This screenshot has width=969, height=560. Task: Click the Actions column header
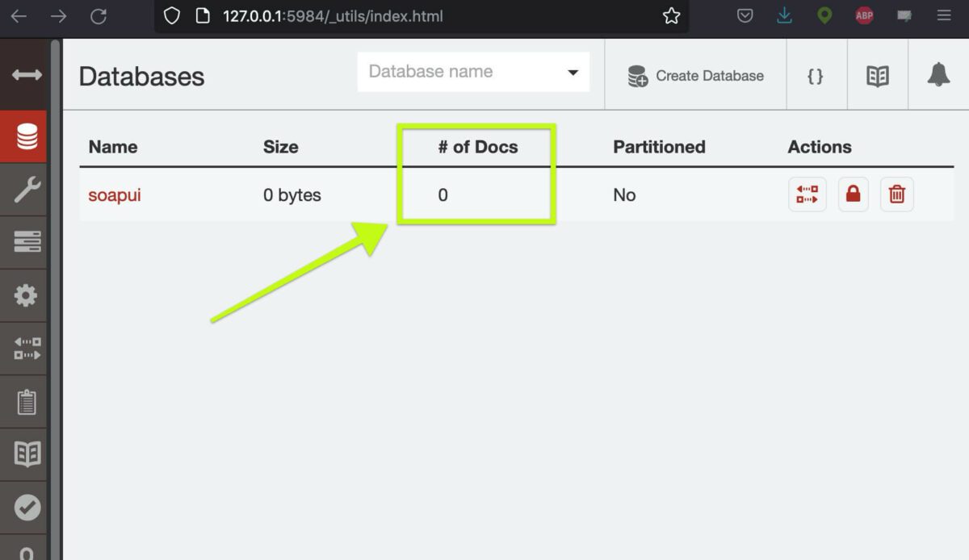click(820, 147)
